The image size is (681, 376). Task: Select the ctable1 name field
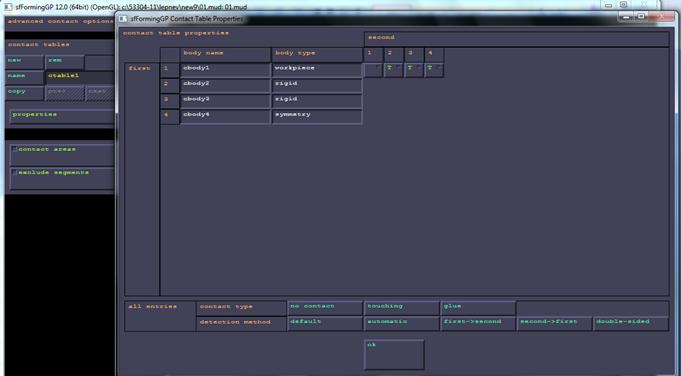[x=80, y=77]
